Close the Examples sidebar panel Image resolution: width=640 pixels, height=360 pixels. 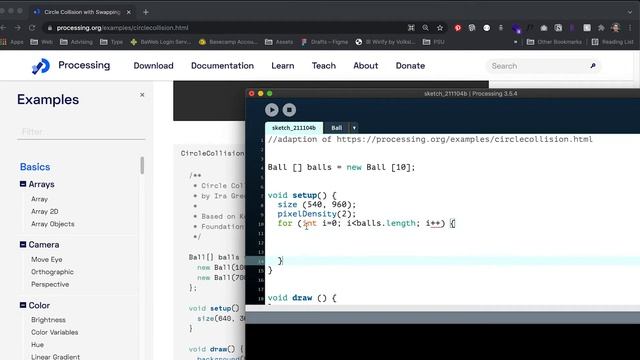[x=142, y=95]
